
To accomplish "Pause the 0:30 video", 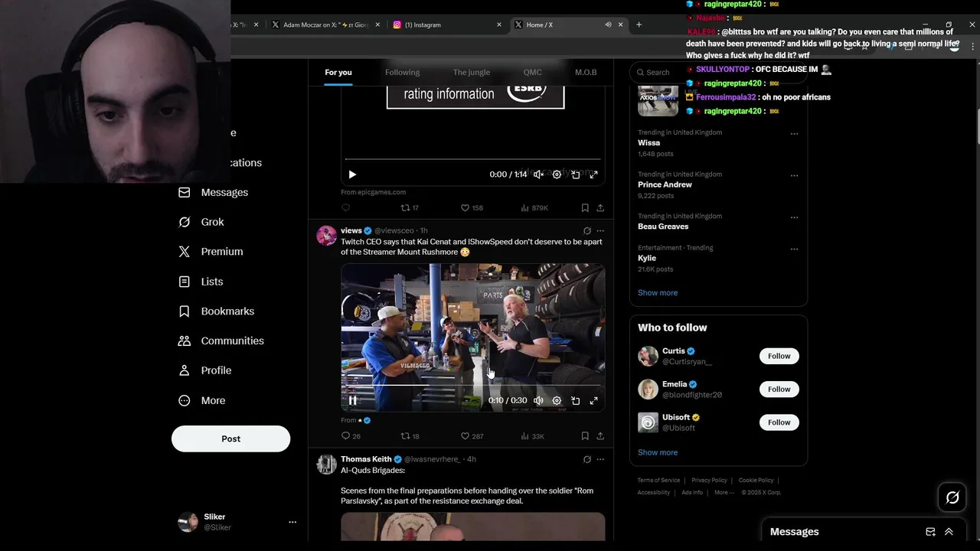I will click(x=352, y=400).
